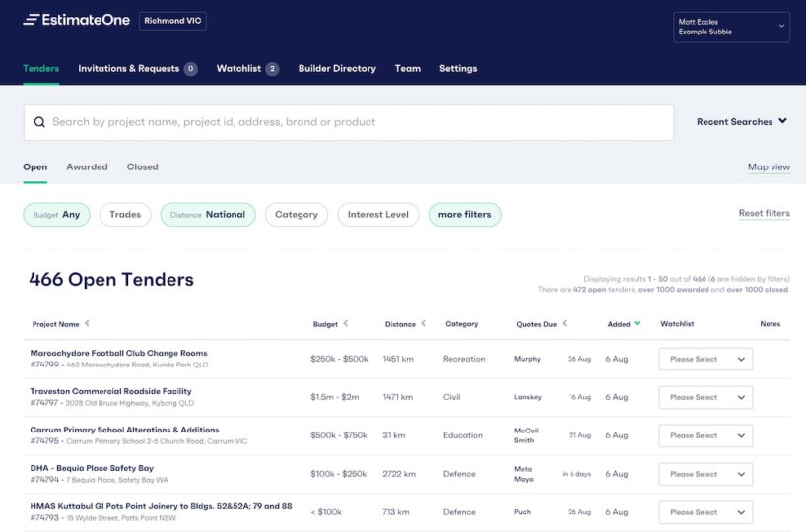Click the search magnifier icon

click(x=39, y=122)
